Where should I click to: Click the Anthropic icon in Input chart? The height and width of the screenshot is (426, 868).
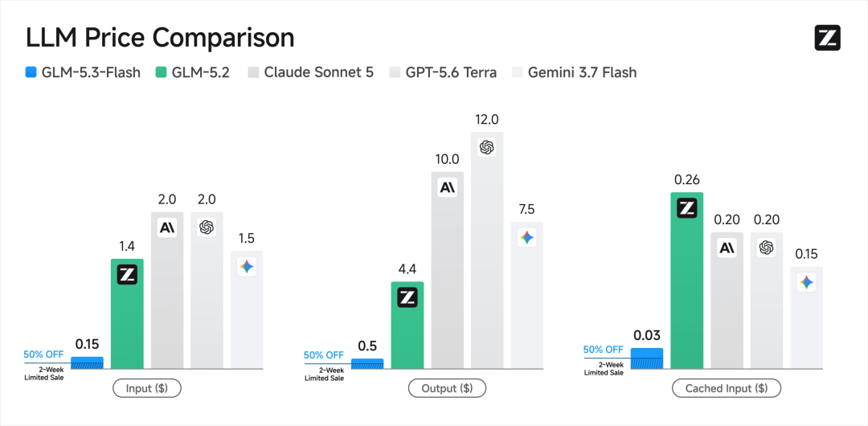click(166, 227)
